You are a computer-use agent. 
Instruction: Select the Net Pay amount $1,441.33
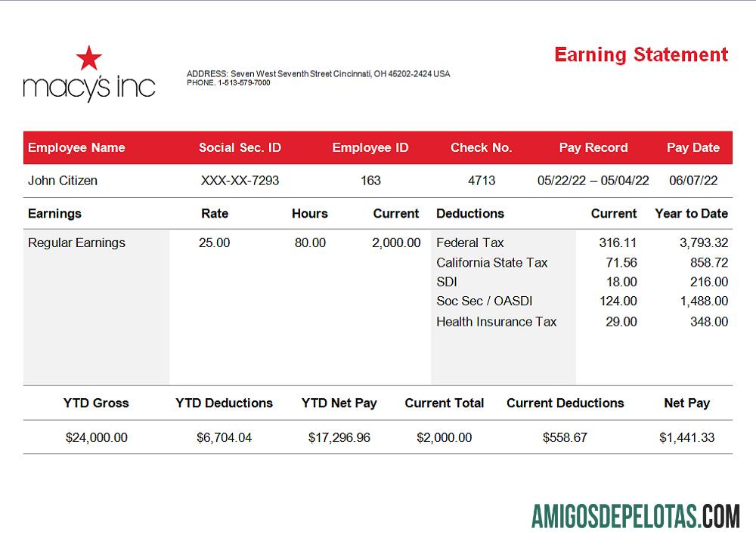686,437
